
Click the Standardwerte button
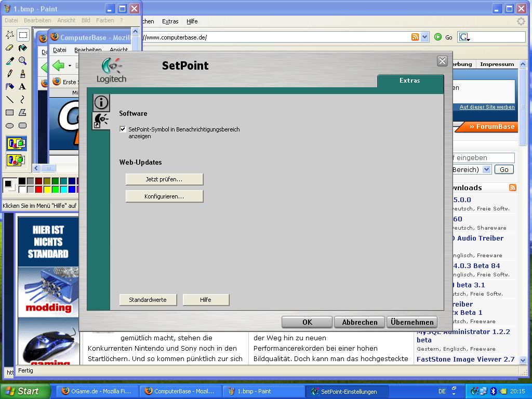(148, 300)
